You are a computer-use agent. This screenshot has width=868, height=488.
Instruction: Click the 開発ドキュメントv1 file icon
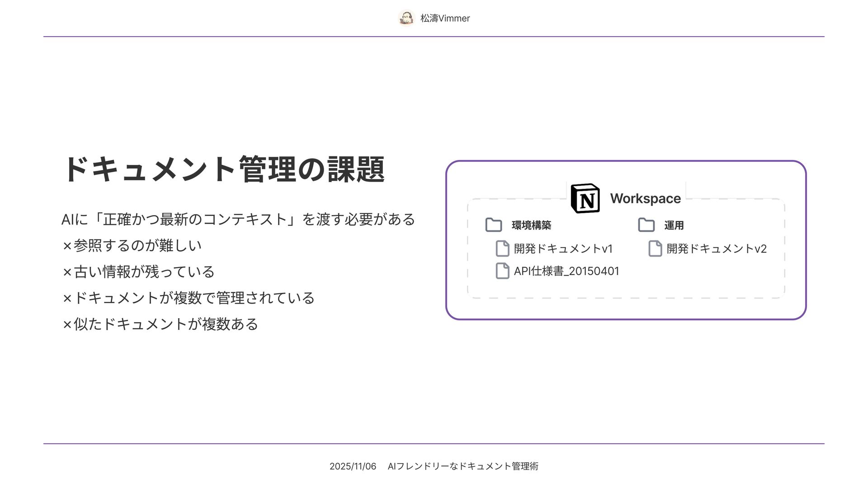(502, 249)
